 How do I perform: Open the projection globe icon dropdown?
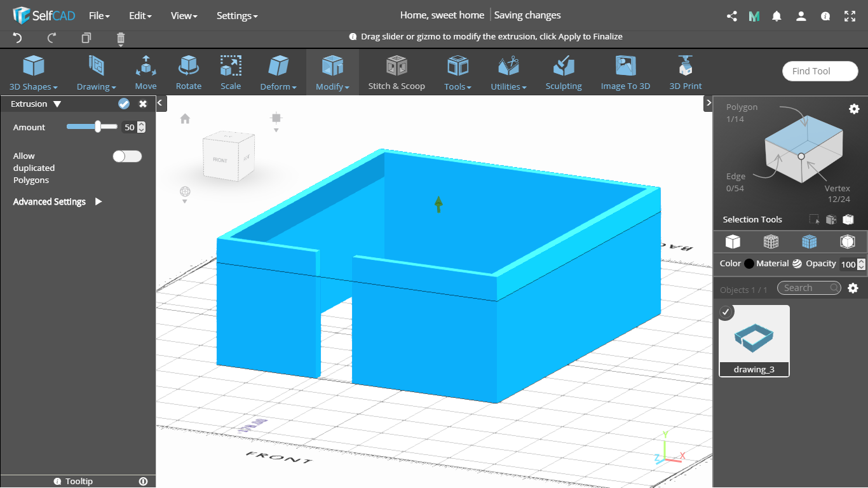coord(184,194)
